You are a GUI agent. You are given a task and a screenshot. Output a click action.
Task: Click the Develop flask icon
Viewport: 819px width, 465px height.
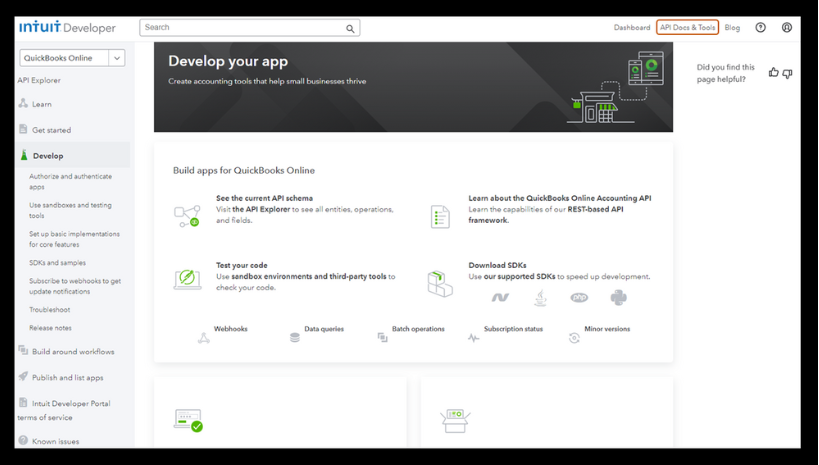(x=24, y=155)
